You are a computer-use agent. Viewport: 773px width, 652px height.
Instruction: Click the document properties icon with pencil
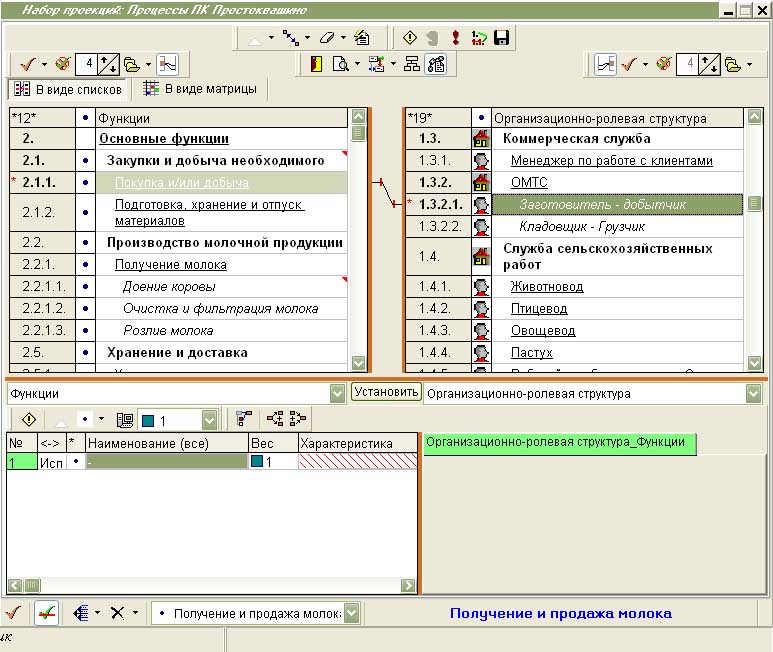coord(362,37)
